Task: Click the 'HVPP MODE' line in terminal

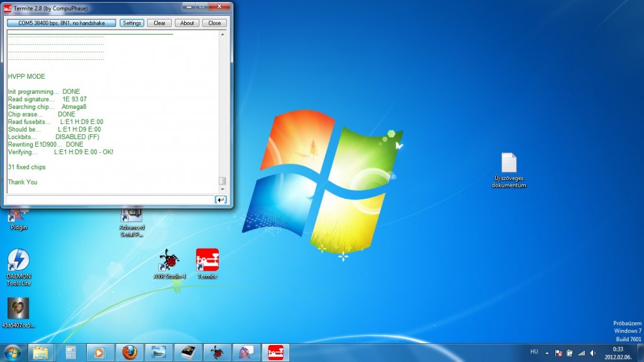Action: (x=26, y=77)
